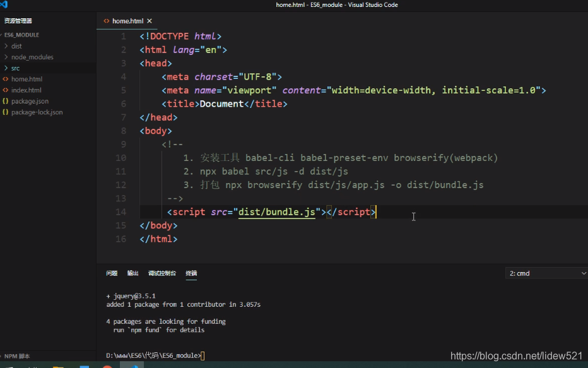Viewport: 588px width, 368px height.
Task: Select the 问题 panel tab
Action: (112, 273)
